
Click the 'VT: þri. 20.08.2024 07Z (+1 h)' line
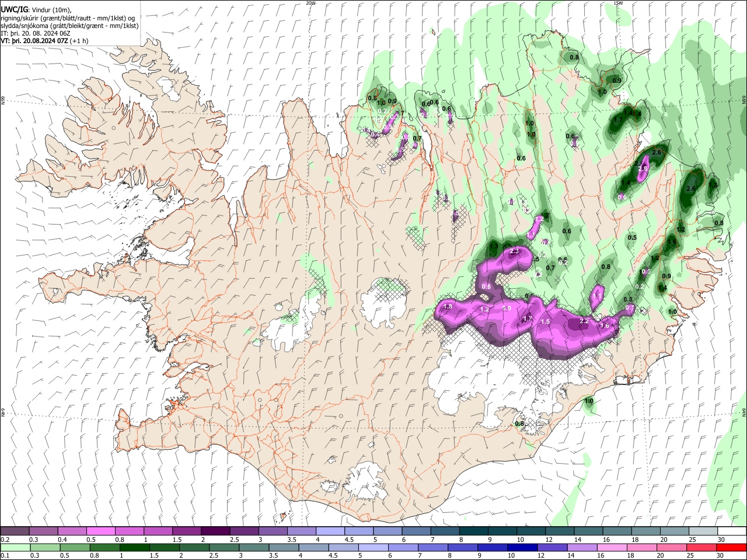click(x=45, y=41)
